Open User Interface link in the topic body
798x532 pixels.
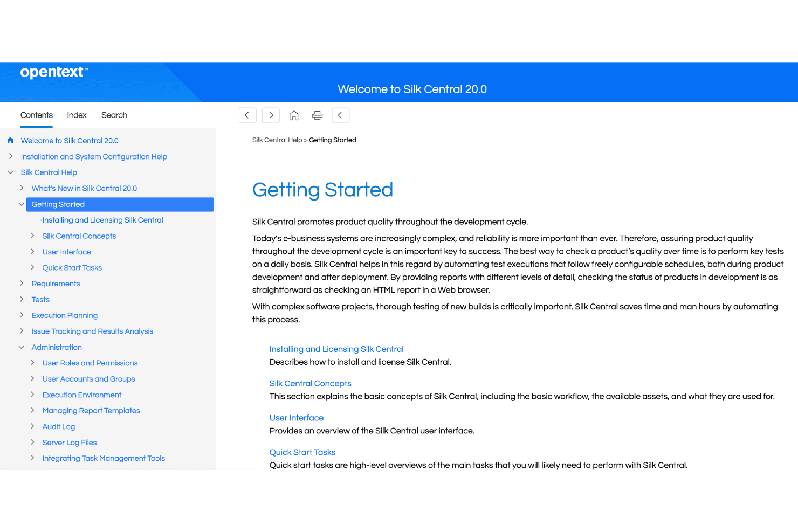297,418
